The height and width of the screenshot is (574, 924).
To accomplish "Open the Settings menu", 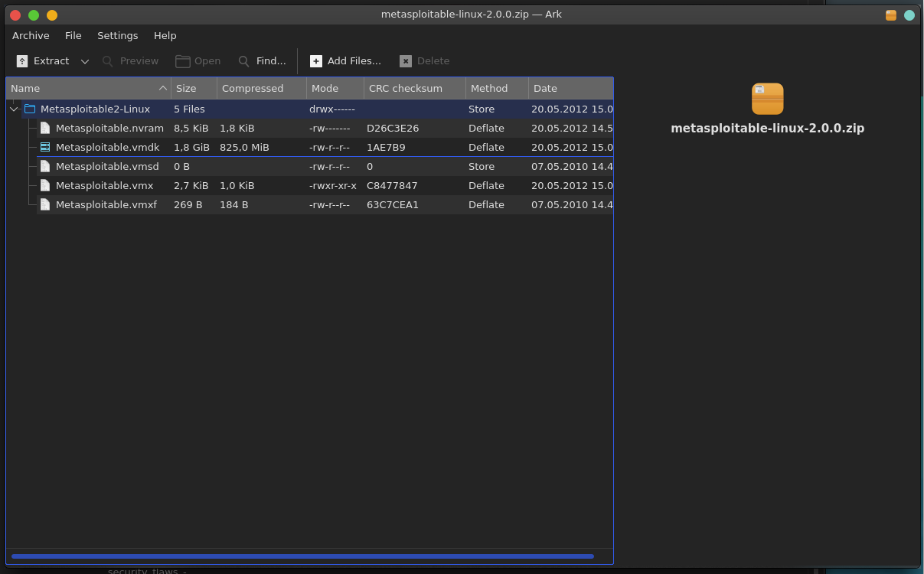I will tap(118, 35).
